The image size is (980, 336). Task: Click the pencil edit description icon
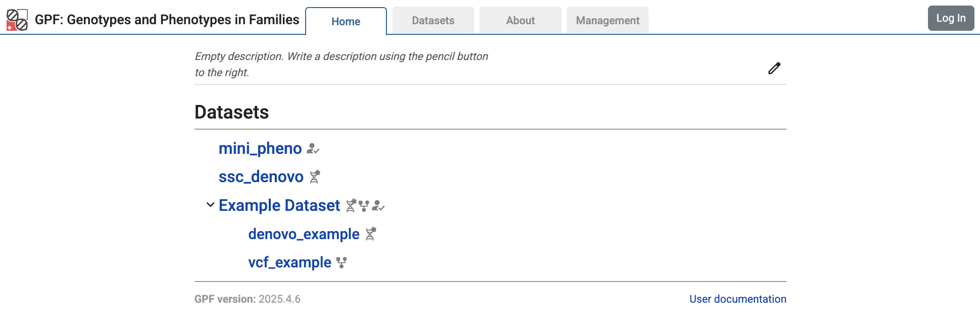774,68
